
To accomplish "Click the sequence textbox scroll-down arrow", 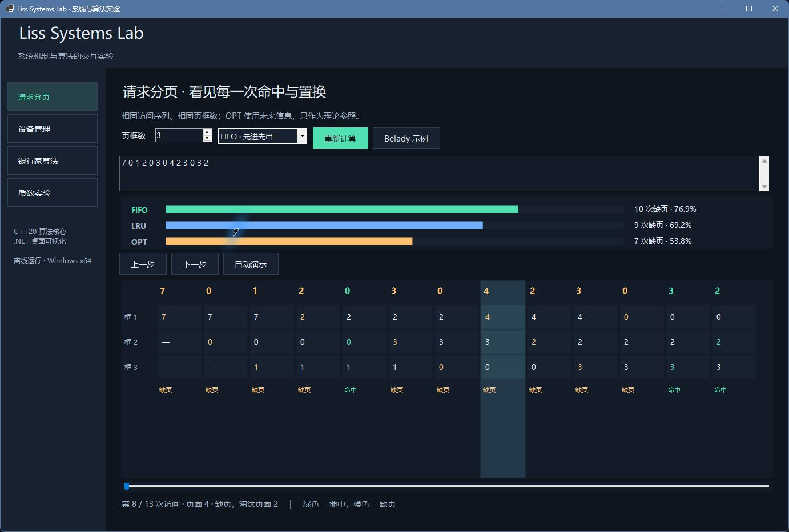I will pos(764,186).
